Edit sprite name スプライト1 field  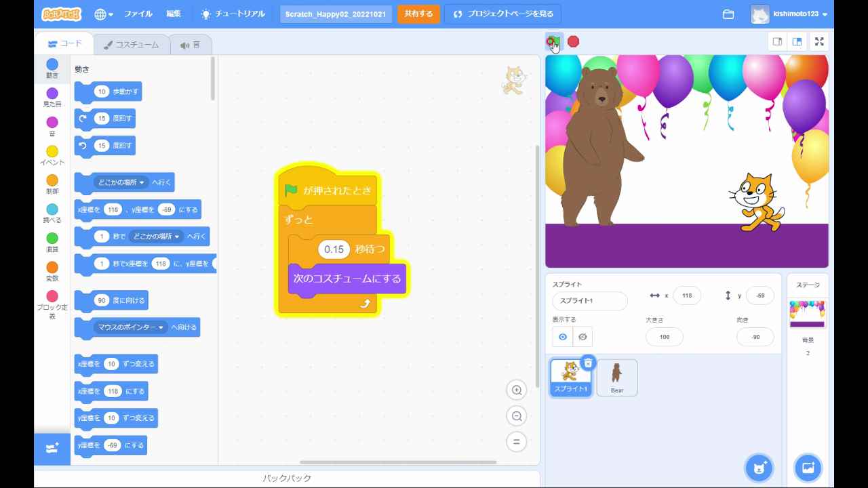(x=589, y=301)
